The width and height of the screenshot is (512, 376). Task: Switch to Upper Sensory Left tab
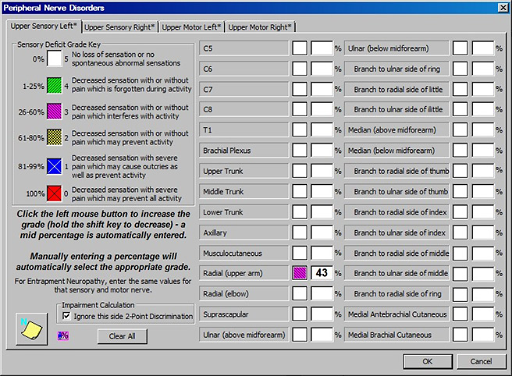pyautogui.click(x=44, y=26)
